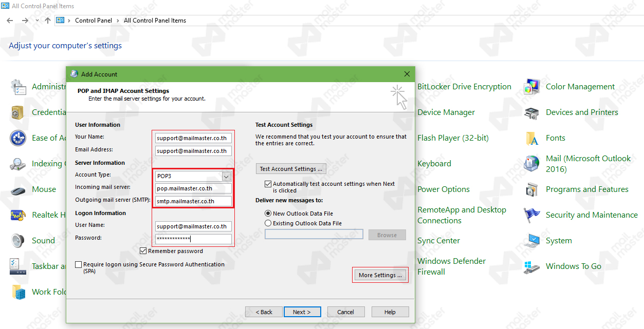644x329 pixels.
Task: Click the existing data file path field
Action: coord(314,235)
